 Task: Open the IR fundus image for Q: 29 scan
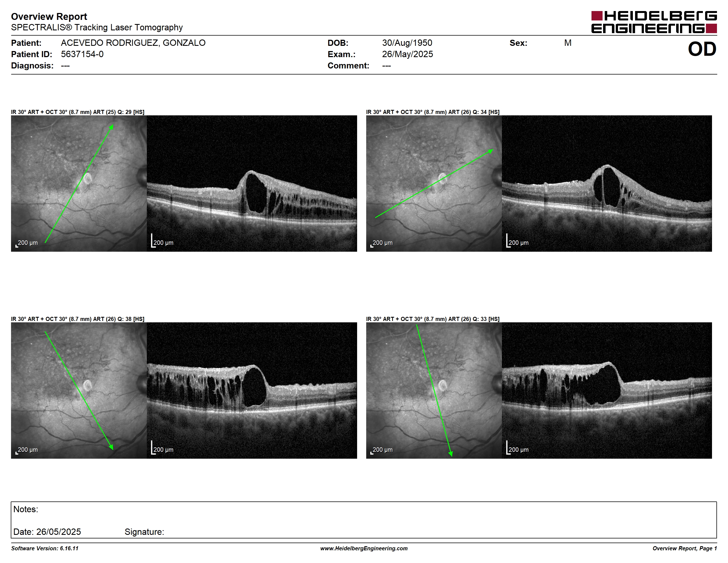click(79, 184)
